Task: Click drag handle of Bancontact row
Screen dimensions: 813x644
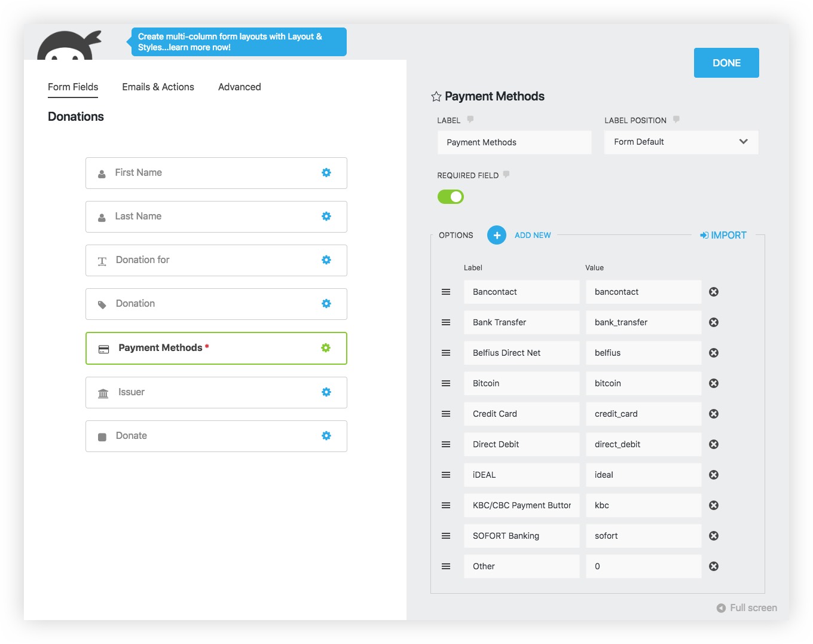Action: pos(446,292)
